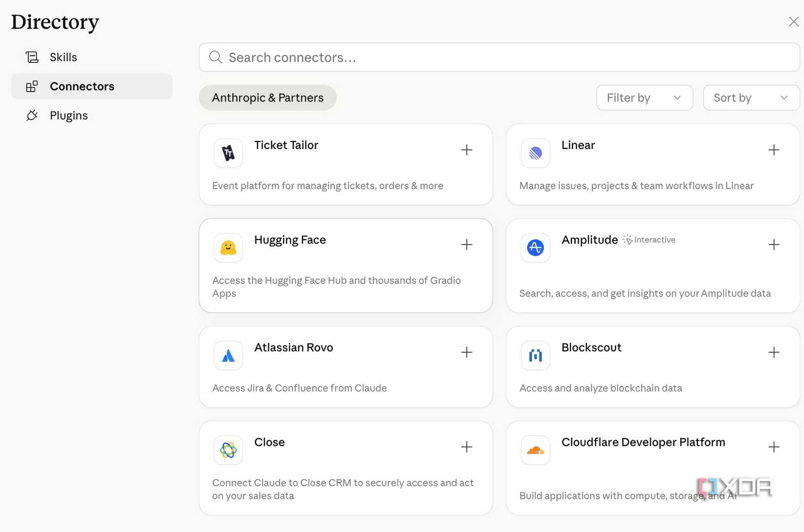This screenshot has width=804, height=532.
Task: Add the Linear connector with plus
Action: click(x=773, y=150)
